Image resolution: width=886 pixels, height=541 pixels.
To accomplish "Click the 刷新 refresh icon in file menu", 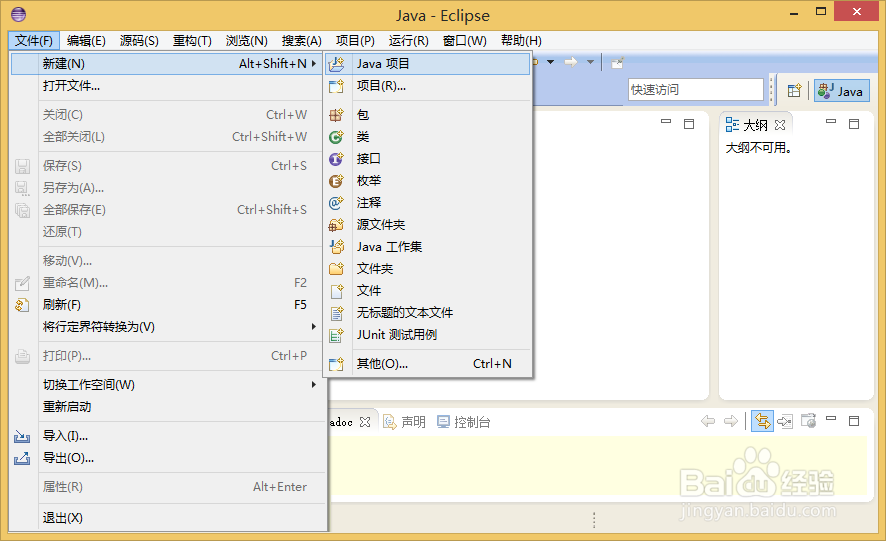I will pyautogui.click(x=22, y=305).
